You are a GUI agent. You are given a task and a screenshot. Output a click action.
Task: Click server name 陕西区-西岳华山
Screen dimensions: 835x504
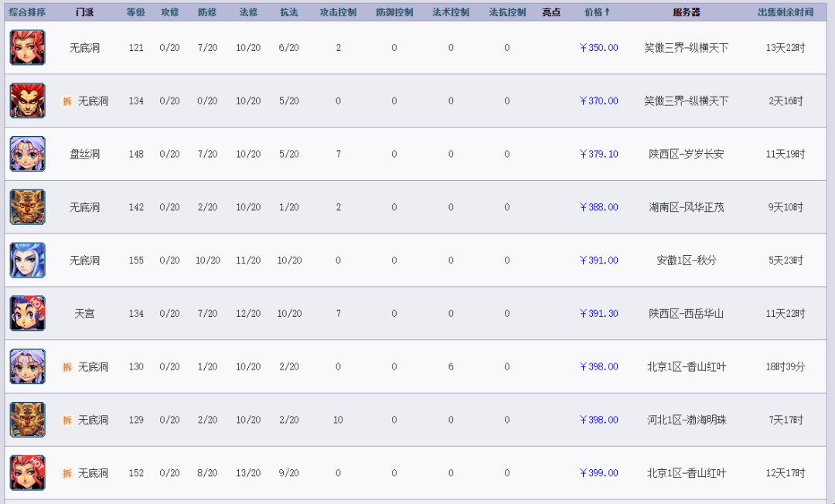tap(687, 314)
